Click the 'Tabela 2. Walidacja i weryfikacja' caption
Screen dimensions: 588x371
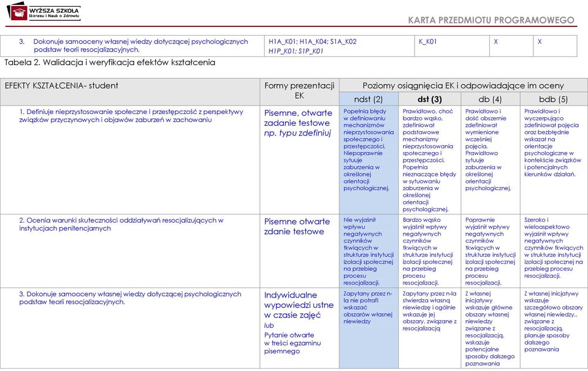point(110,63)
